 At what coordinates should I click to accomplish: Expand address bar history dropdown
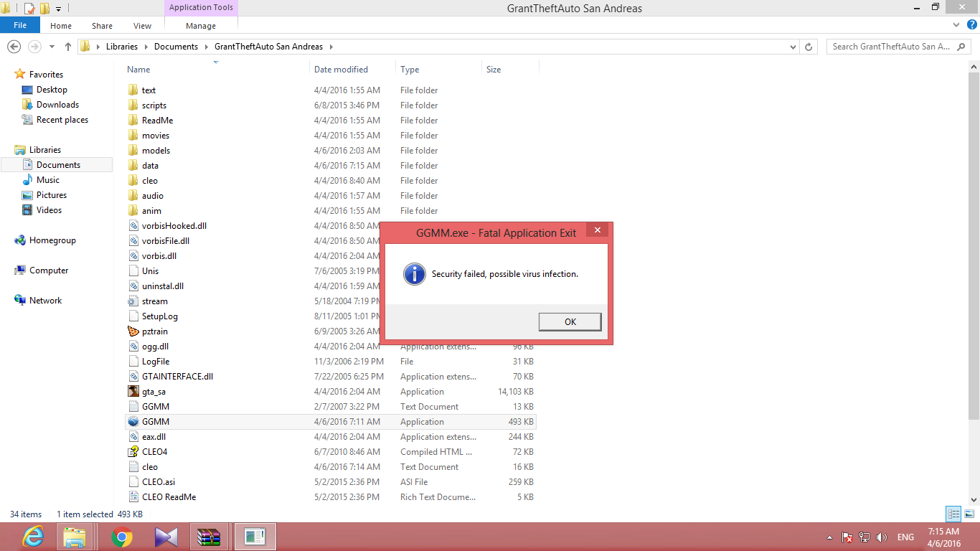click(x=793, y=47)
